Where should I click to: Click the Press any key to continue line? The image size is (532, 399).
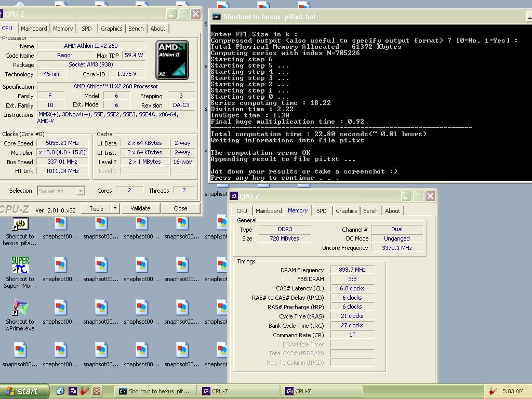(x=274, y=178)
